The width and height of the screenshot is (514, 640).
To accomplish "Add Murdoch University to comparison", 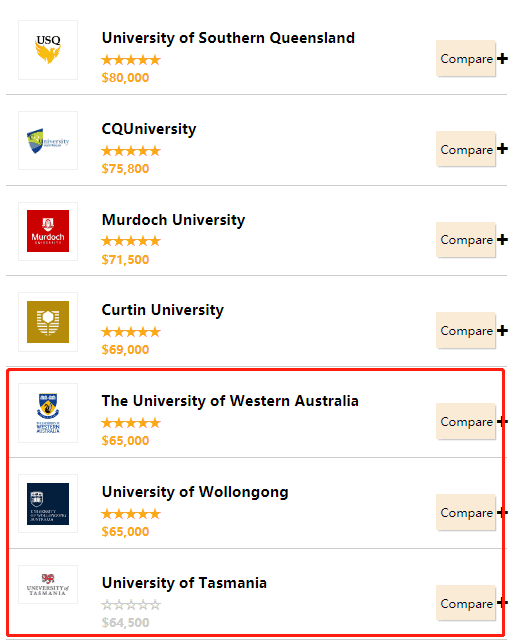I will 466,240.
